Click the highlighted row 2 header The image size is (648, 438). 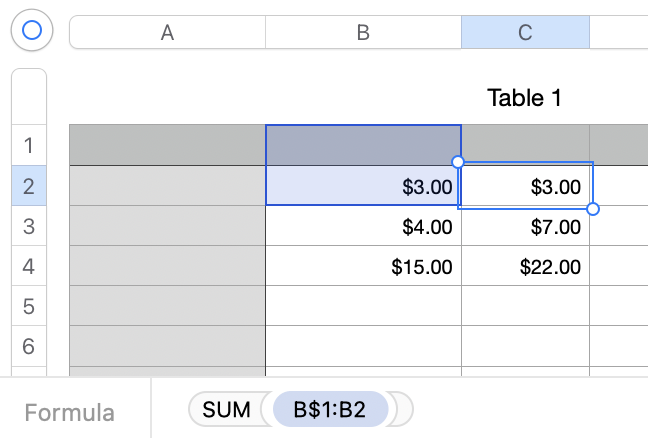(28, 186)
